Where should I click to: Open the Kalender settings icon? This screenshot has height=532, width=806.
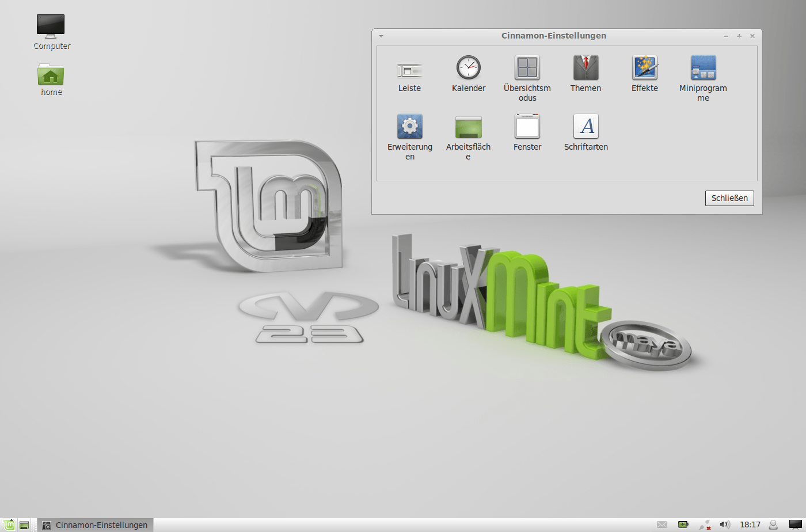pos(468,68)
